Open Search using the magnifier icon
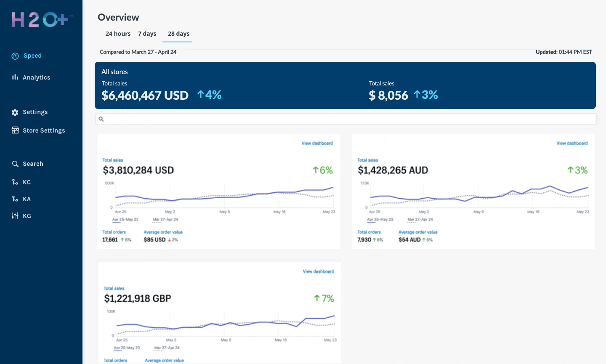Viewport: 606px width, 364px height. pos(15,164)
